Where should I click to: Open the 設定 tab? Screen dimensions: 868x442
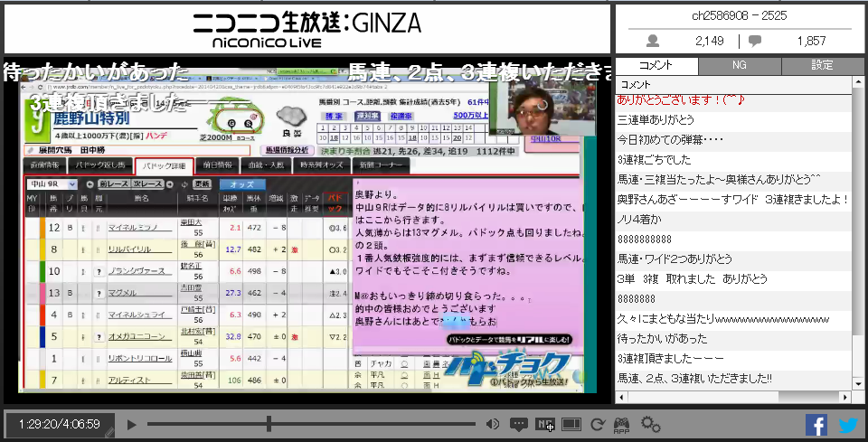click(822, 65)
